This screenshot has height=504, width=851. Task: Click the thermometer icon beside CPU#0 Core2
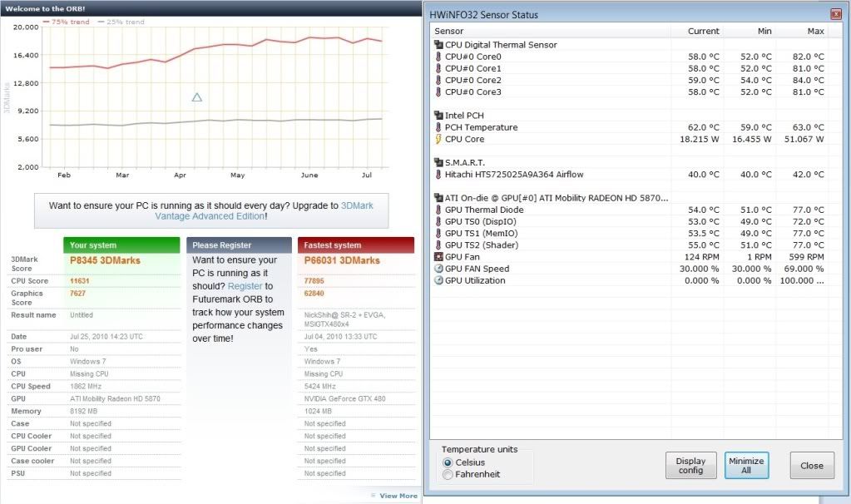click(x=438, y=80)
